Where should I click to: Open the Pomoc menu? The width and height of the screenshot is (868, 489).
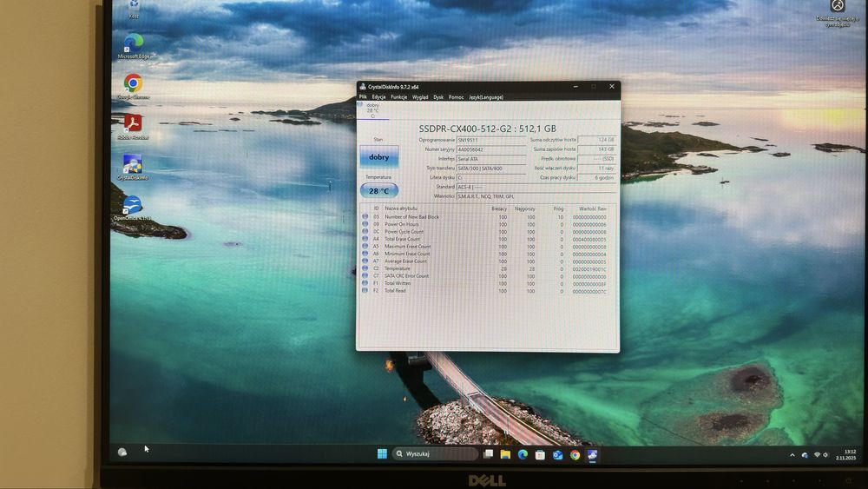457,97
